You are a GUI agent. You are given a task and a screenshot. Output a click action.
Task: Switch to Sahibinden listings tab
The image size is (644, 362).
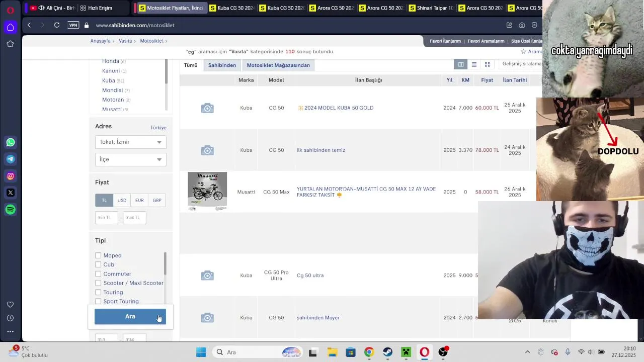(222, 65)
